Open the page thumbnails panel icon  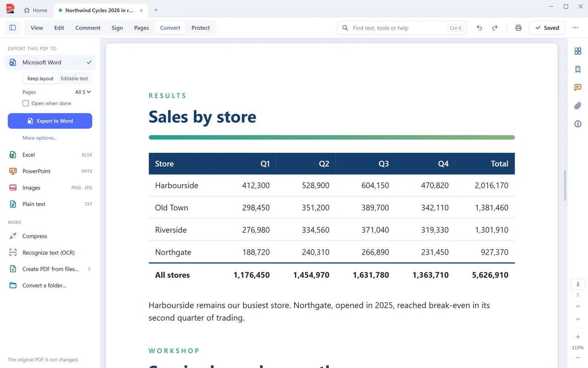click(x=578, y=51)
